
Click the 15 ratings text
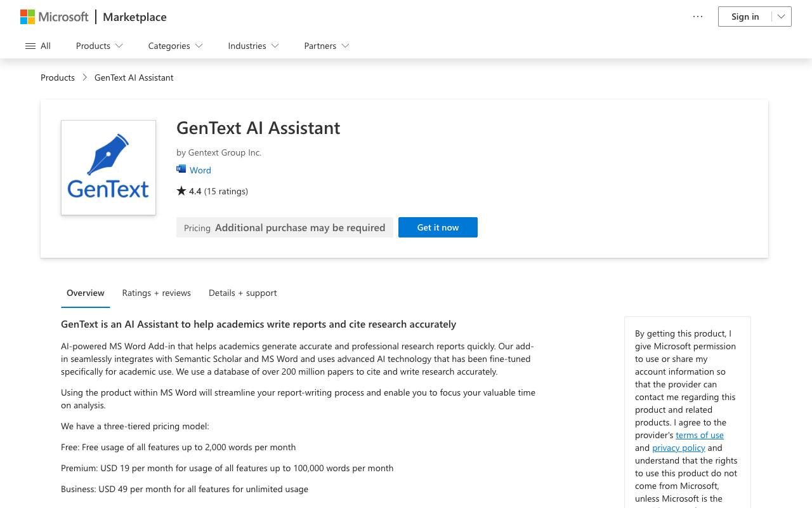pos(226,191)
